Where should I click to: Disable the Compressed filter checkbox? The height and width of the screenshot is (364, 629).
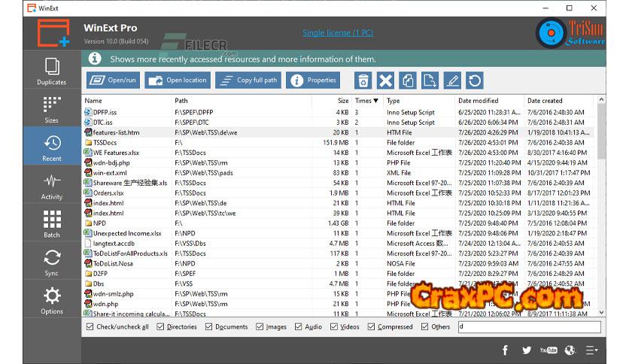click(372, 327)
